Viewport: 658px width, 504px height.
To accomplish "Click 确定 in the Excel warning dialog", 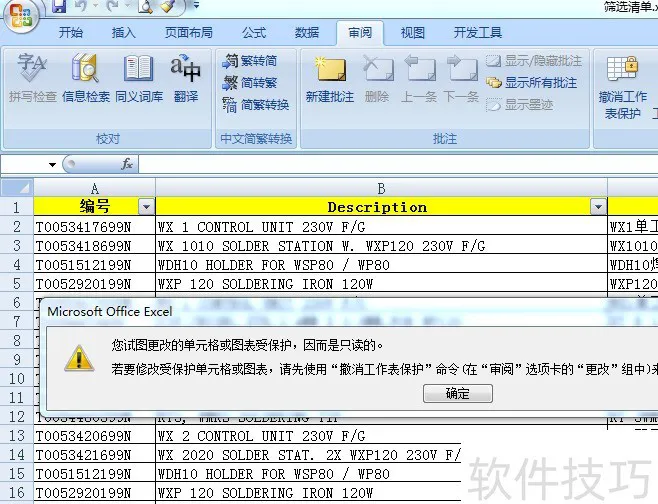I will 458,394.
